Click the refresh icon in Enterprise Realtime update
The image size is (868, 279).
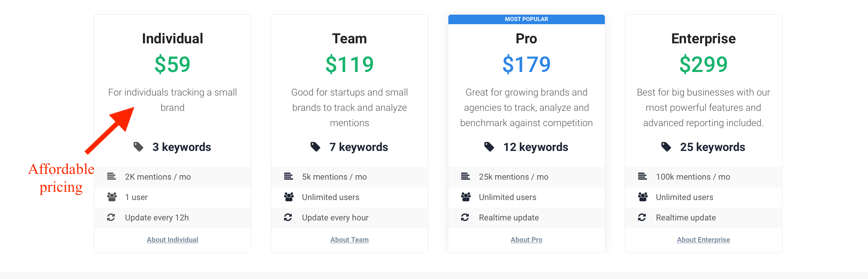coord(642,218)
